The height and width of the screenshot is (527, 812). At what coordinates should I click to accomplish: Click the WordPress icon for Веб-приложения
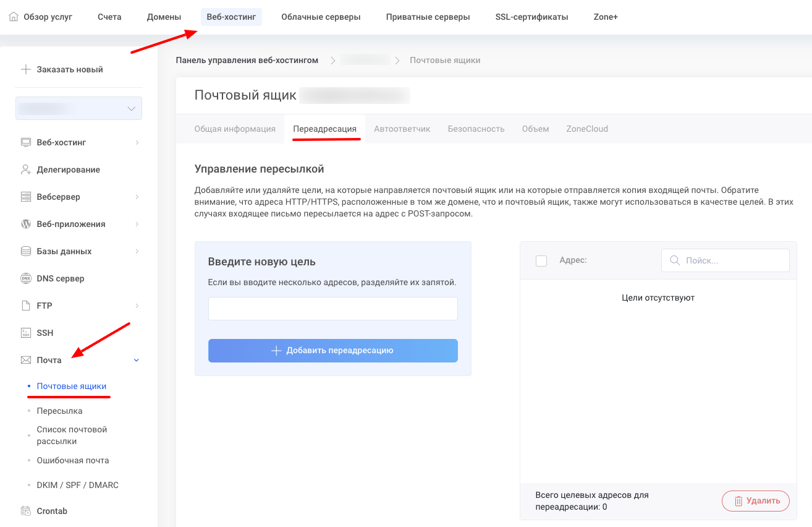tap(26, 224)
